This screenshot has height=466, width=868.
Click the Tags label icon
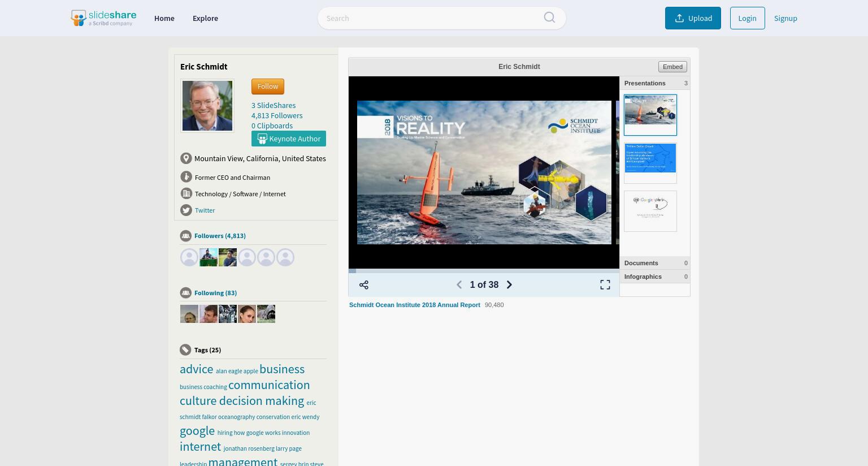tap(185, 350)
